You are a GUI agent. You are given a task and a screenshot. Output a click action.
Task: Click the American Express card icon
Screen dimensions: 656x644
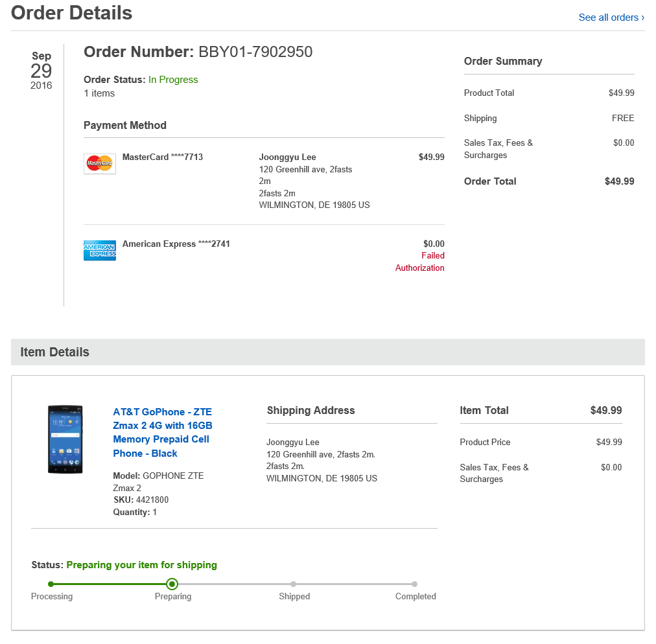[x=100, y=250]
